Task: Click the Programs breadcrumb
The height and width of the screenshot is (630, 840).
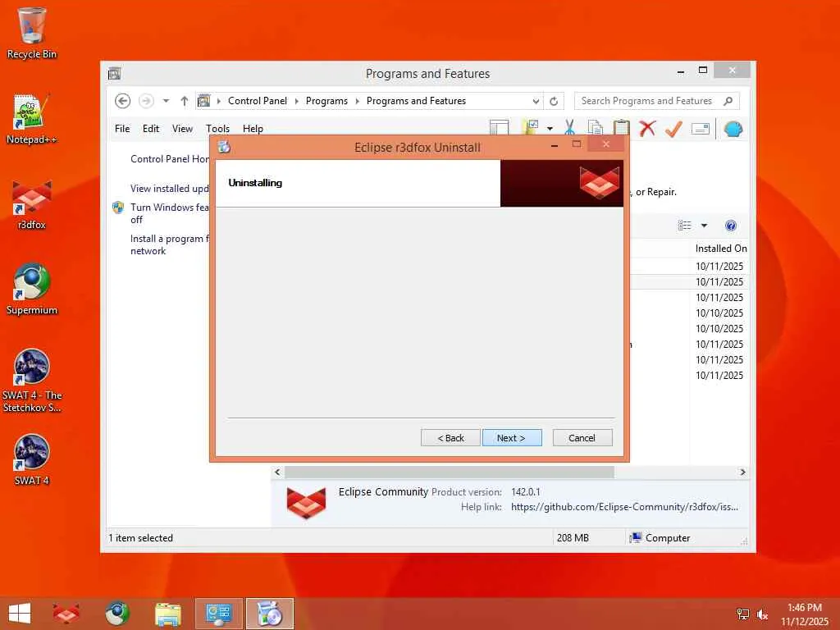Action: tap(326, 101)
